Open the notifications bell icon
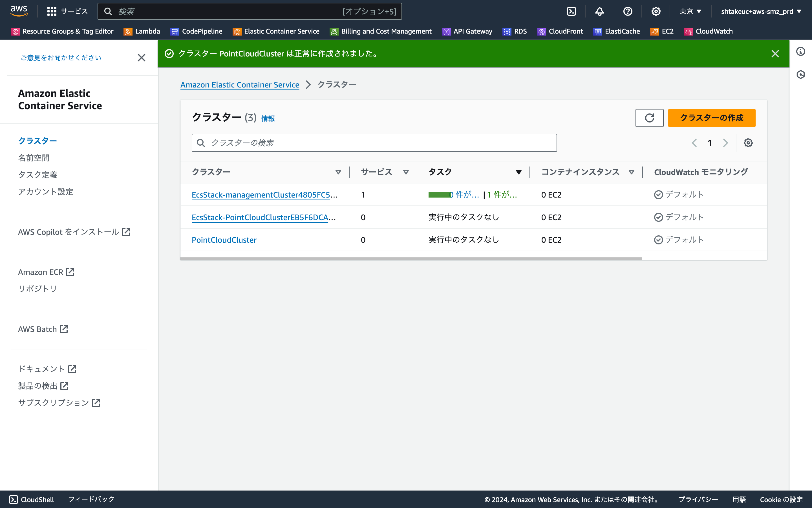 [600, 11]
